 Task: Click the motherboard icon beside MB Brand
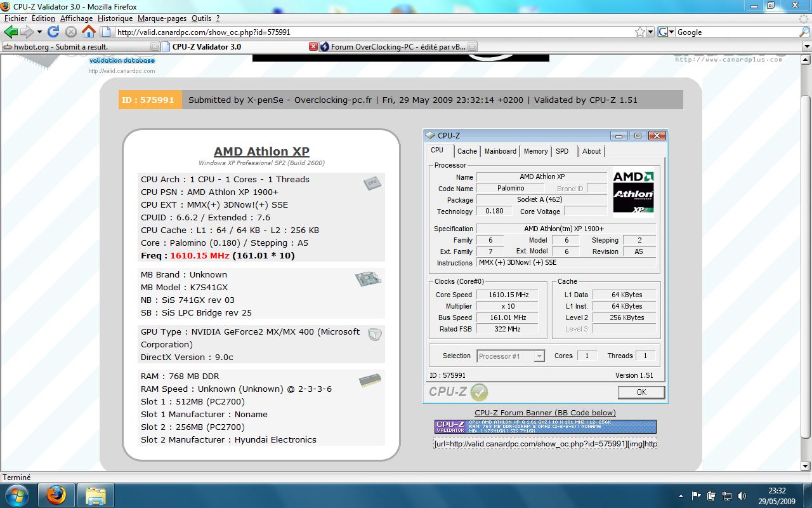pyautogui.click(x=369, y=278)
